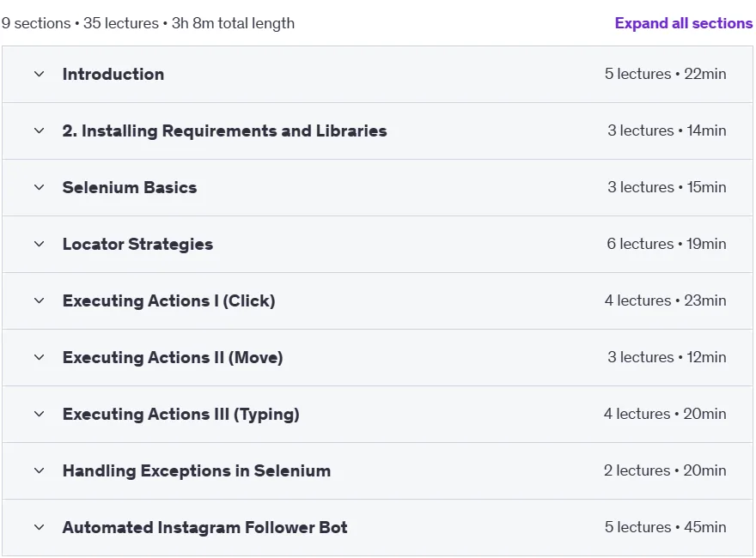Screen dimensions: 756x558
Task: Select Handling Exceptions in Selenium title
Action: click(x=197, y=470)
